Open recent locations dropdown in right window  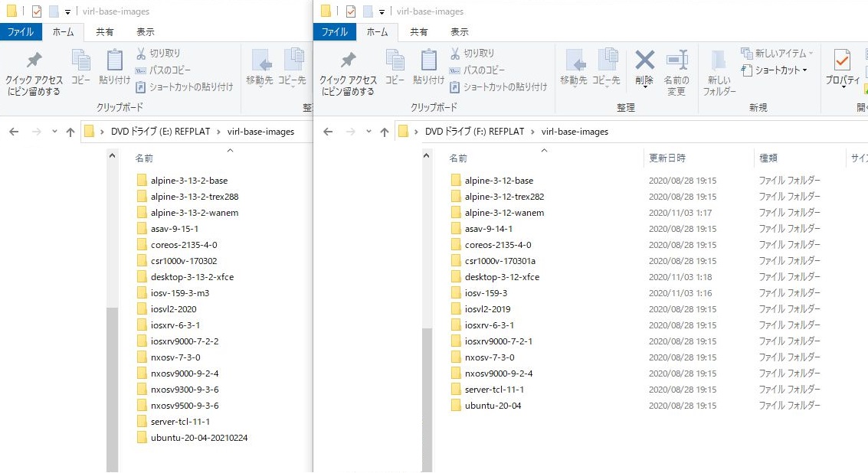(x=368, y=132)
